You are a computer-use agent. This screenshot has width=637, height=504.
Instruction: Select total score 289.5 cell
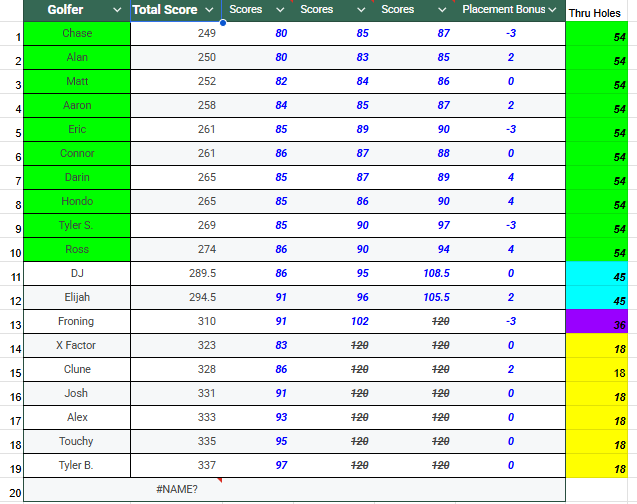[176, 273]
